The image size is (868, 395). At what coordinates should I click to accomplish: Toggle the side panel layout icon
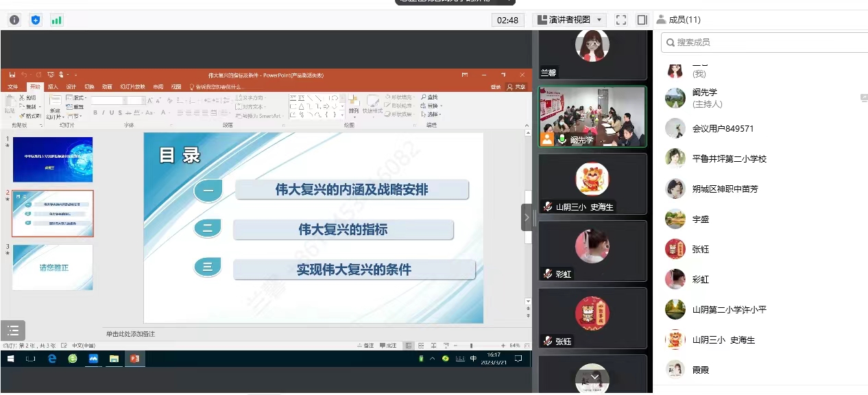point(642,20)
